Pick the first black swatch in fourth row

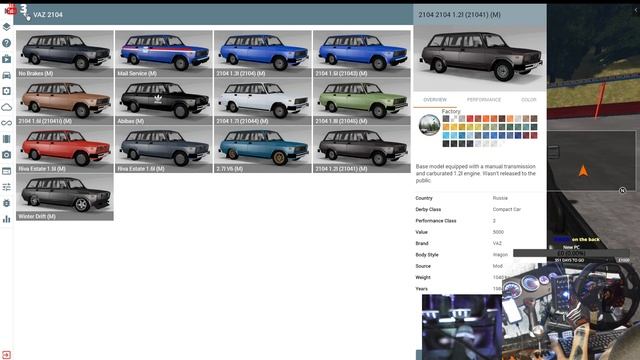coord(446,143)
